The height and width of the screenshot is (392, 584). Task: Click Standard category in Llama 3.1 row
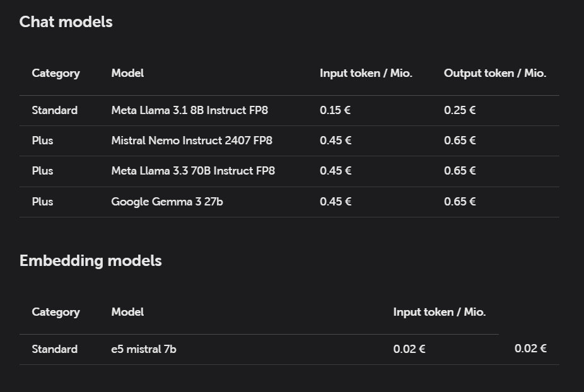click(x=55, y=110)
